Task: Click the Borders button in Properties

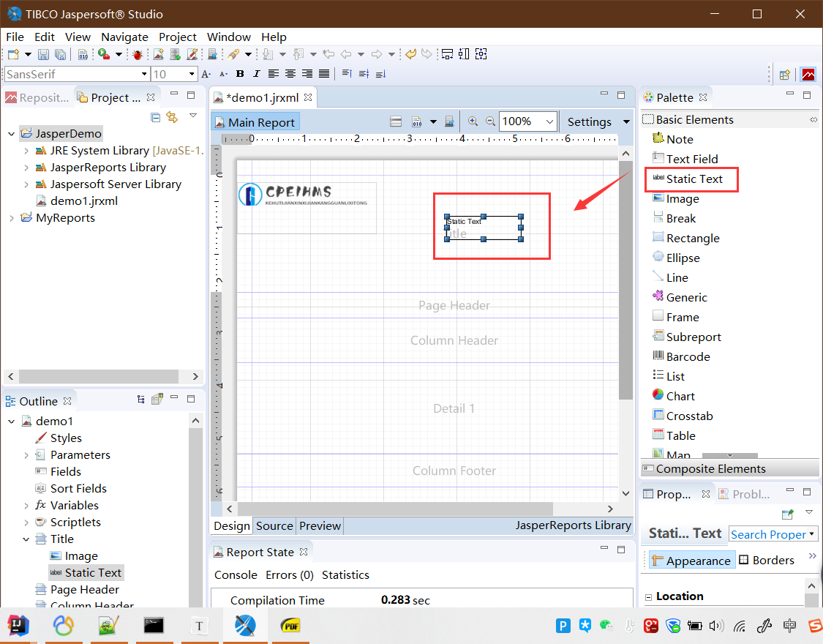Action: (x=774, y=560)
